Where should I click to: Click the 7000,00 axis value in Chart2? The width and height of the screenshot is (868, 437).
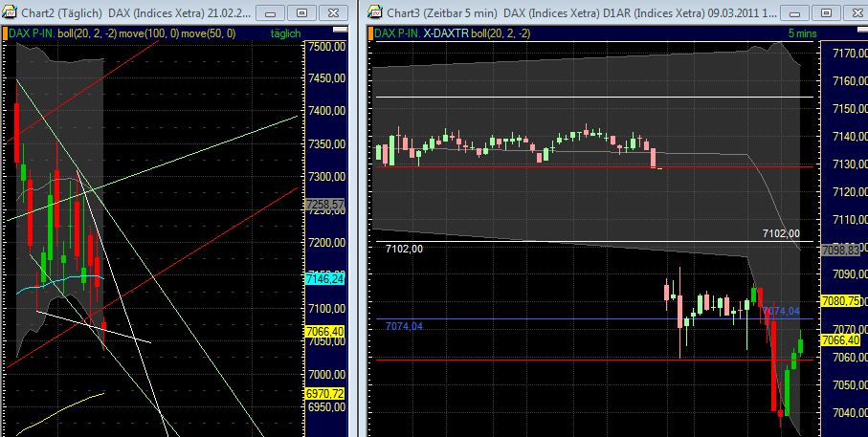tap(327, 375)
